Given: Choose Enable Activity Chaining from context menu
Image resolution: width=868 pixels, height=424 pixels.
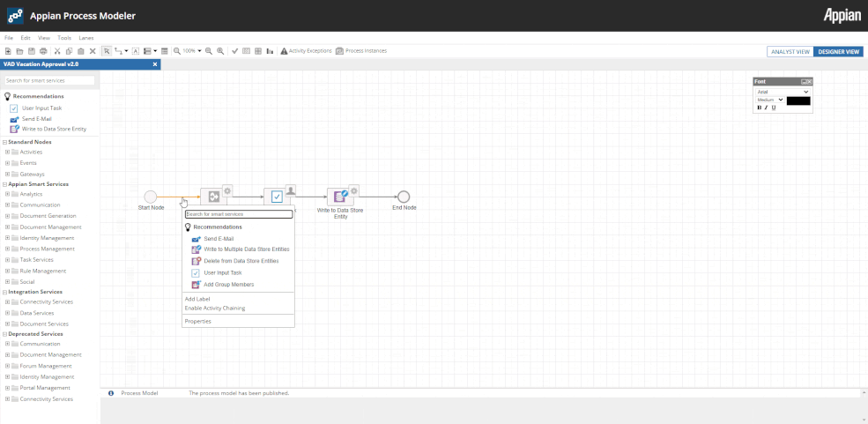Looking at the screenshot, I should [x=215, y=309].
